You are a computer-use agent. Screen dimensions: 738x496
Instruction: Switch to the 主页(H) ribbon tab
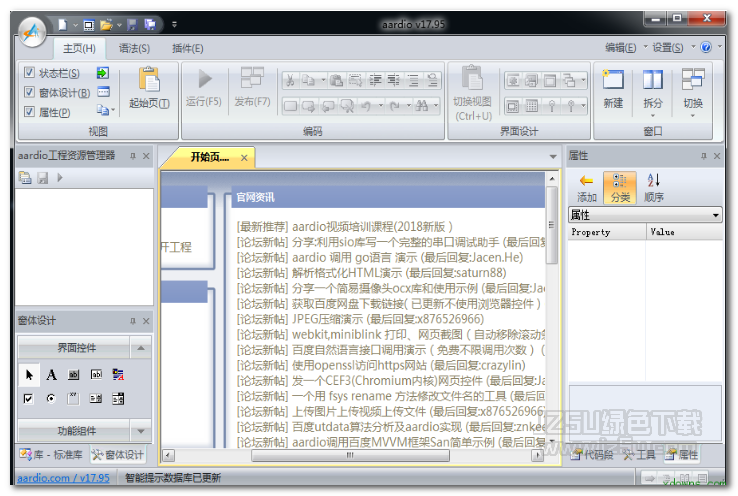[80, 48]
